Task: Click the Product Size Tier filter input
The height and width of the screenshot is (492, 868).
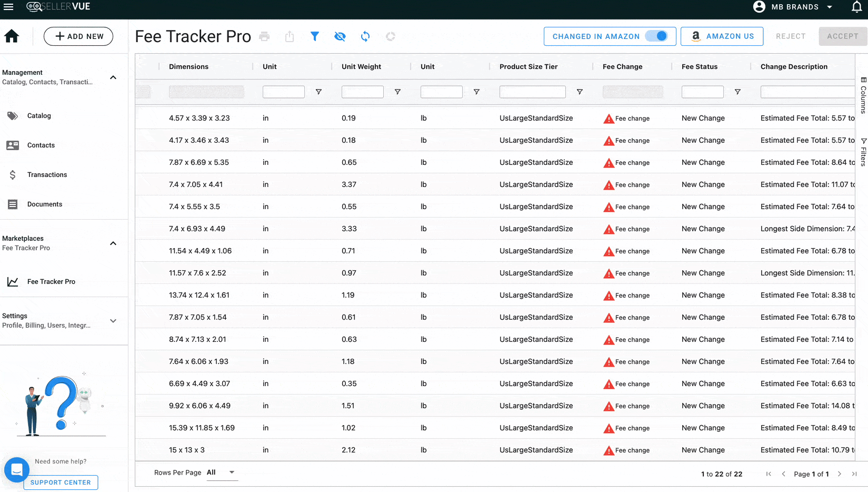Action: point(533,92)
